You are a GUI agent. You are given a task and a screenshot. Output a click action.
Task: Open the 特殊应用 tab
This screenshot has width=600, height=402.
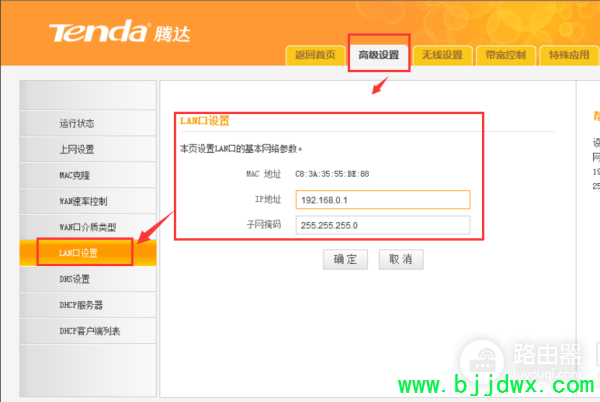tap(569, 55)
